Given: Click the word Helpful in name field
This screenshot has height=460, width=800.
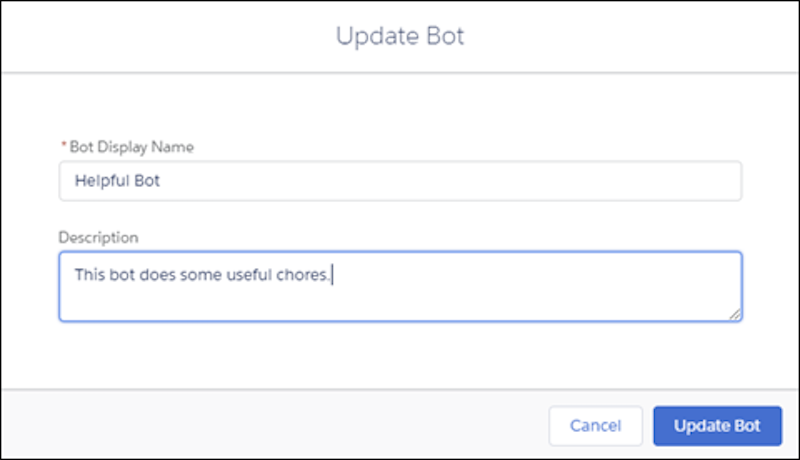Looking at the screenshot, I should 102,181.
